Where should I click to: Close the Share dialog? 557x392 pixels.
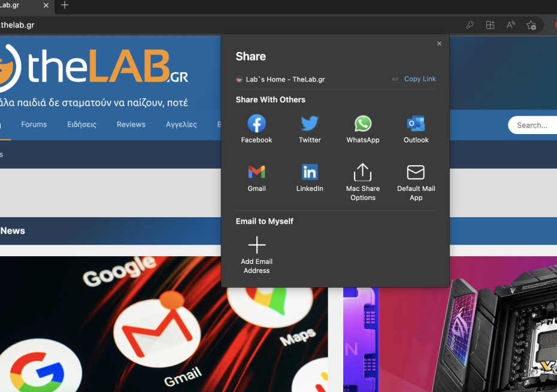(439, 44)
